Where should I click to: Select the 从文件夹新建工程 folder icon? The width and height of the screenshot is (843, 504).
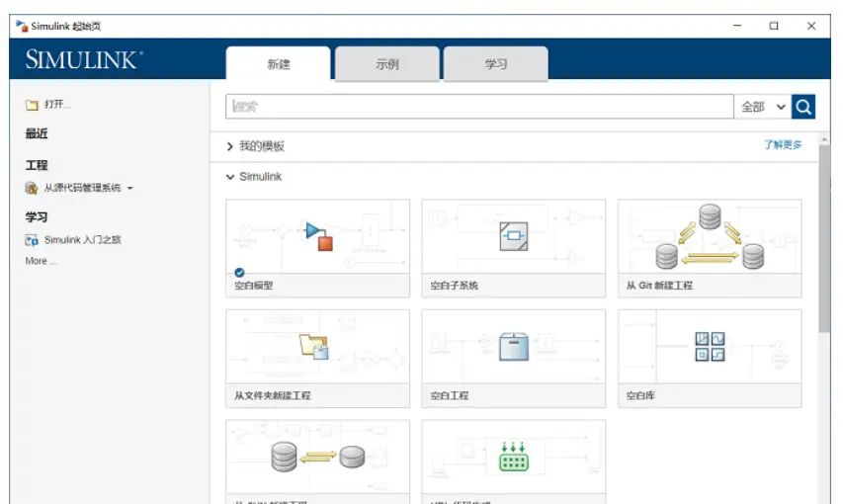click(x=314, y=347)
